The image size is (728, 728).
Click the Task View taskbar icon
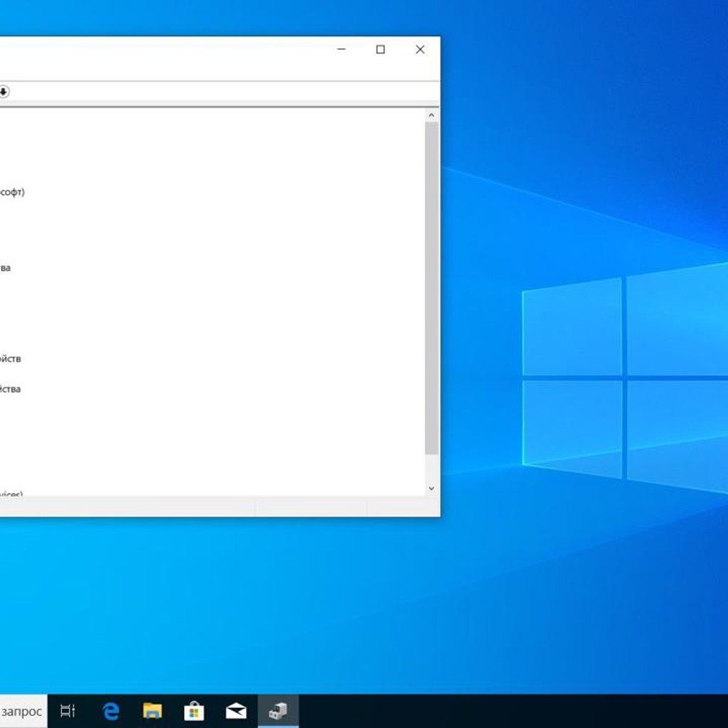68,711
